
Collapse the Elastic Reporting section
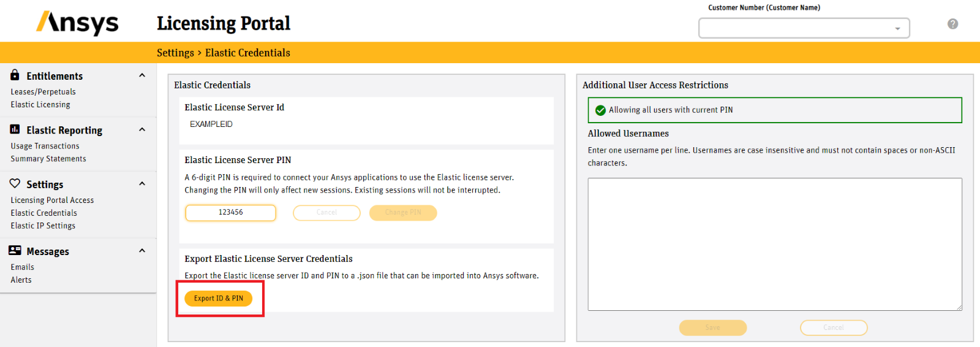click(x=142, y=129)
